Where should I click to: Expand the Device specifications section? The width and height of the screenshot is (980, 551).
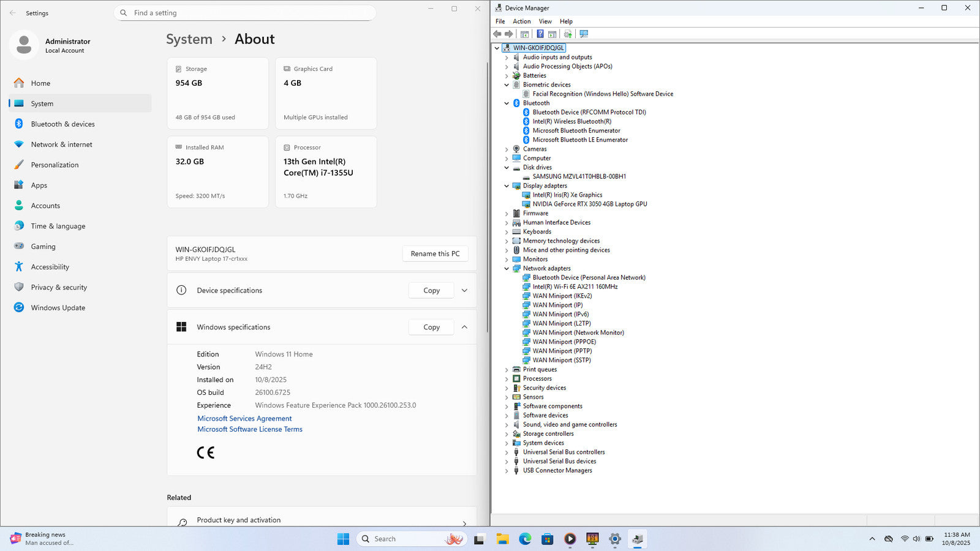(x=464, y=291)
